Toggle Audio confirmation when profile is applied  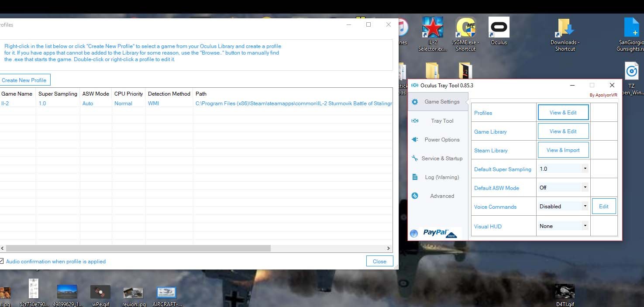(1, 261)
